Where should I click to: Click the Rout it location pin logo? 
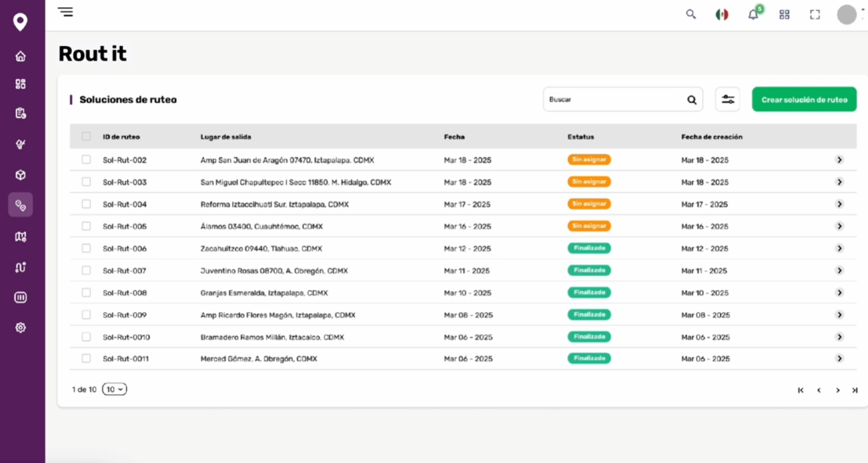coord(20,22)
